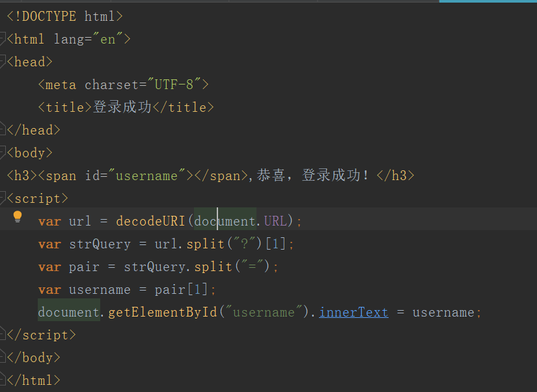Click pair[1] in the username assignment
Image resolution: width=537 pixels, height=392 pixels.
click(x=181, y=289)
